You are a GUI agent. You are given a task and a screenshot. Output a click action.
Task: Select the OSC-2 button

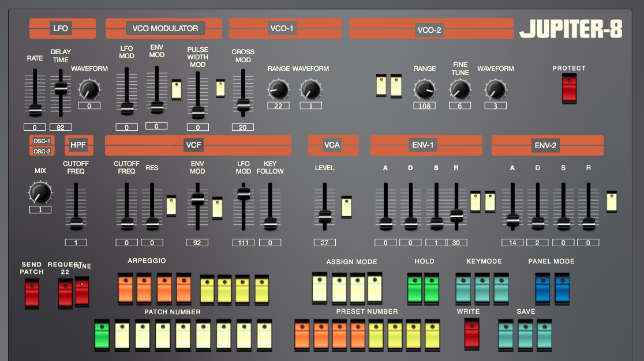(x=42, y=151)
